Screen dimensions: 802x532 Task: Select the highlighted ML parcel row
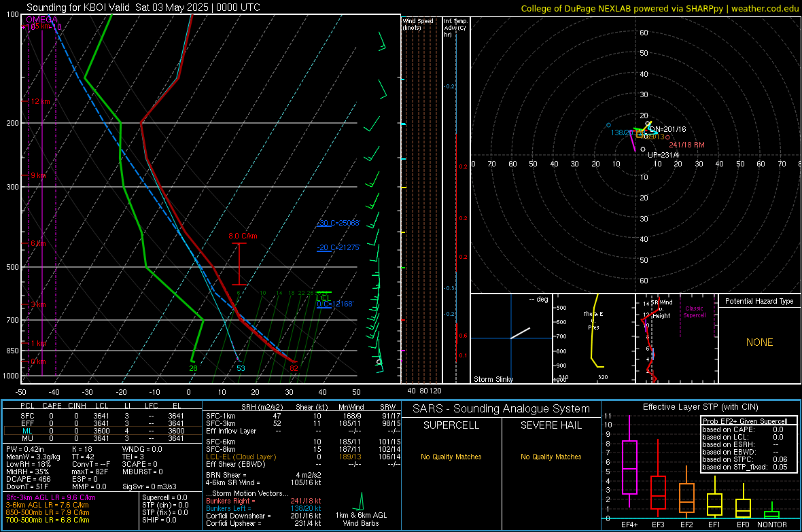click(x=103, y=431)
